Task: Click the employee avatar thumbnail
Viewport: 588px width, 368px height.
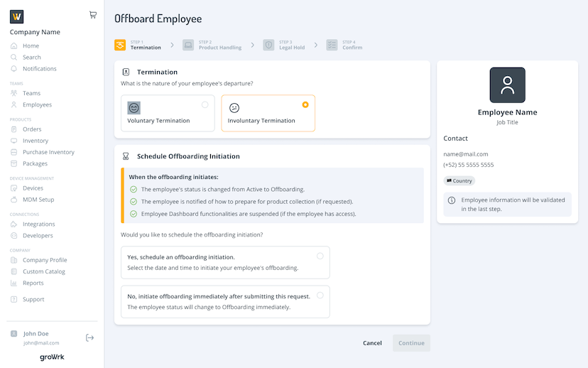Action: pos(507,85)
